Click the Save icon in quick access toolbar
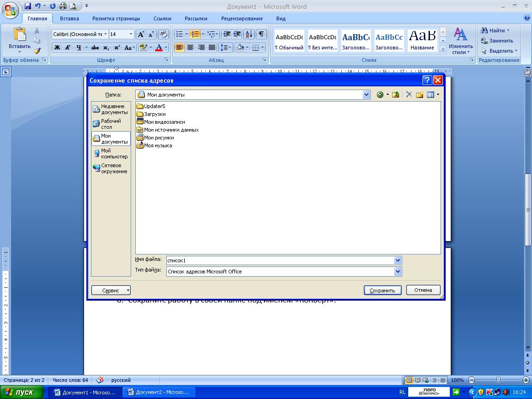 28,6
